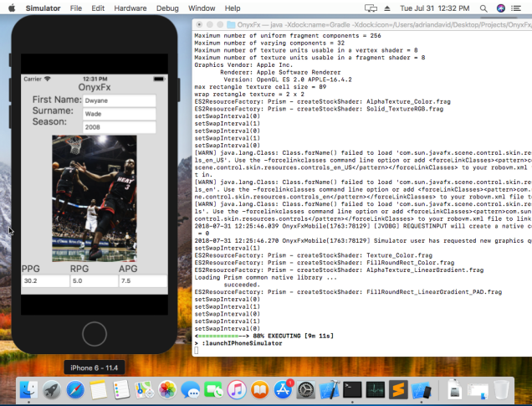Open the Debug menu
This screenshot has width=532, height=406.
(x=167, y=8)
